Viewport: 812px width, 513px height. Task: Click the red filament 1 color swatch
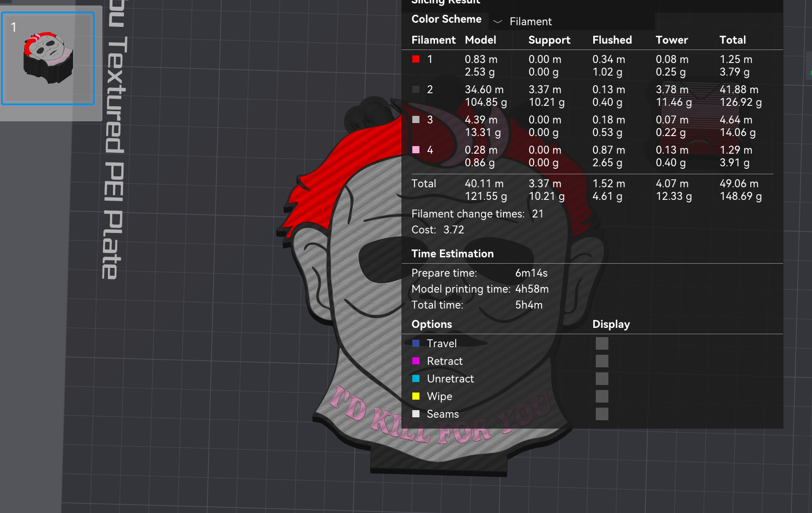[416, 59]
